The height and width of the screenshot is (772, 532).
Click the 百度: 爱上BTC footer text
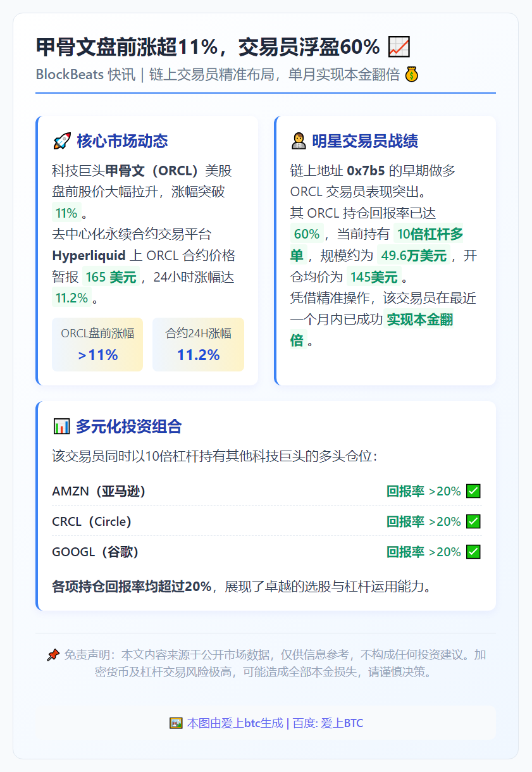327,723
